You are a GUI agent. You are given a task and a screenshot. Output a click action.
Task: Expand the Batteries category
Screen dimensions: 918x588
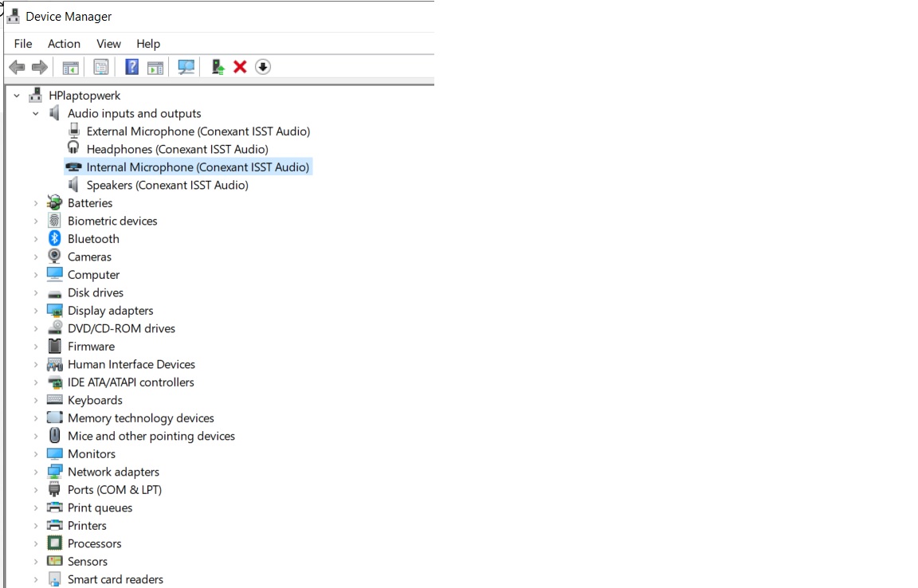[x=35, y=203]
